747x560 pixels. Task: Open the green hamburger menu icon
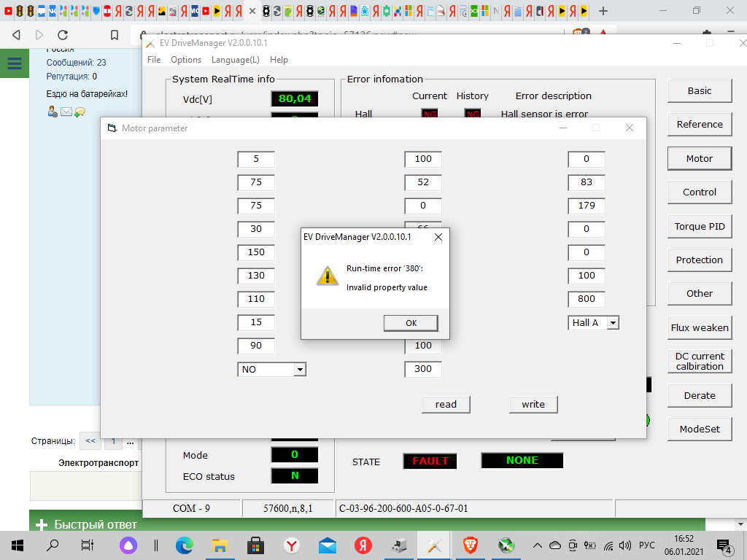pos(14,63)
